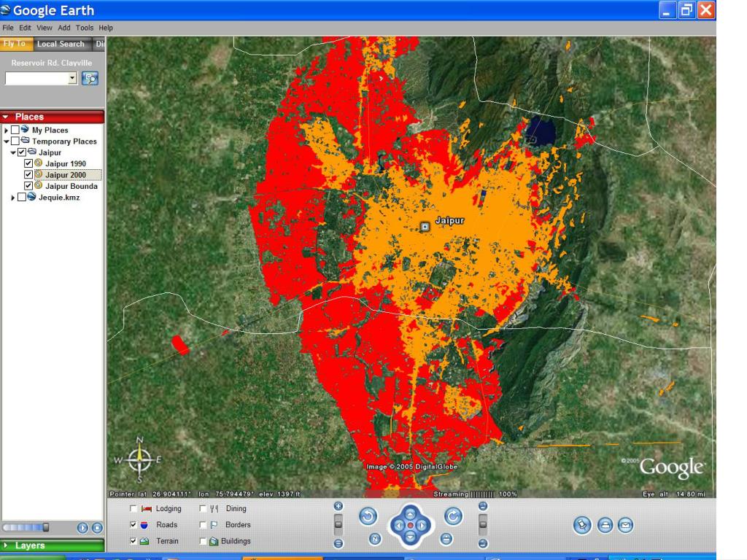The width and height of the screenshot is (747, 560).
Task: Tilt the view down
Action: click(x=483, y=542)
